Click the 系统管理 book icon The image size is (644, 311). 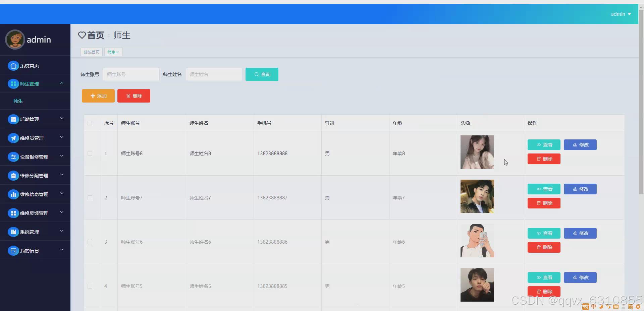(13, 232)
